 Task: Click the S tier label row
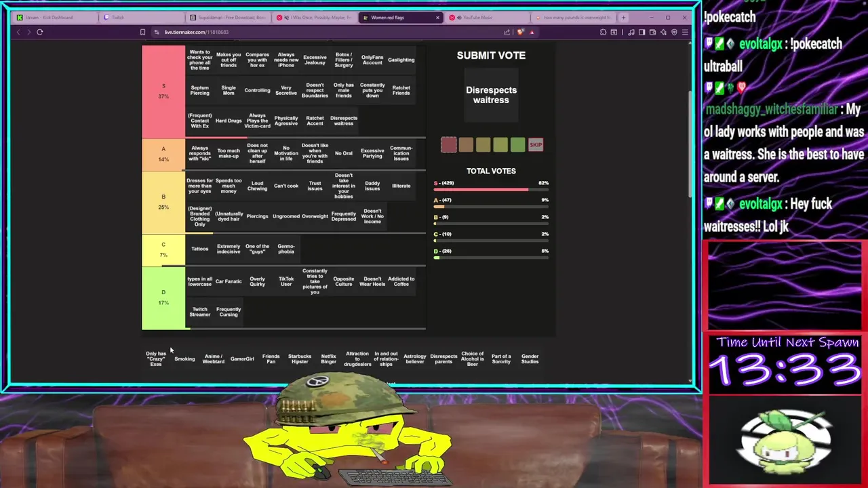tap(163, 91)
